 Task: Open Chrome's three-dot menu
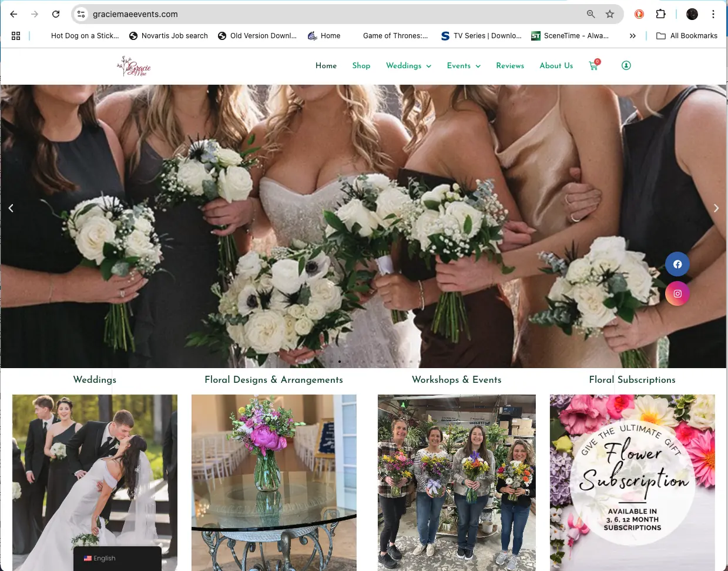713,14
